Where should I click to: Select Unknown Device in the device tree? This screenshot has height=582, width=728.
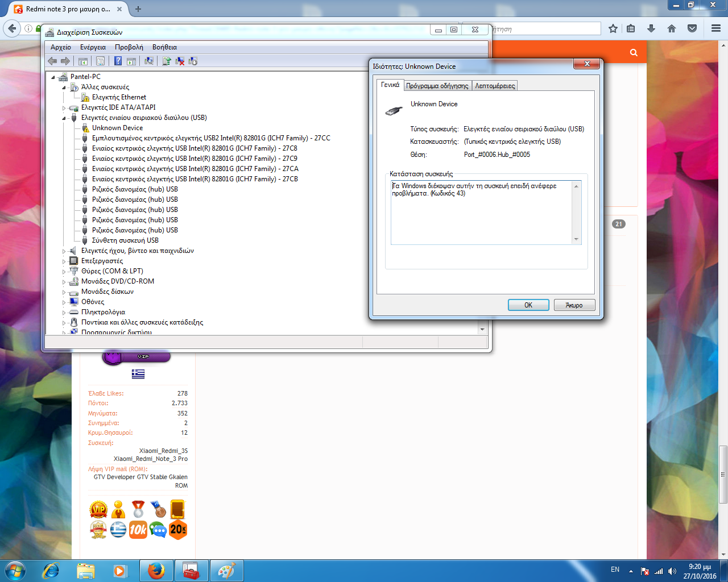[117, 128]
